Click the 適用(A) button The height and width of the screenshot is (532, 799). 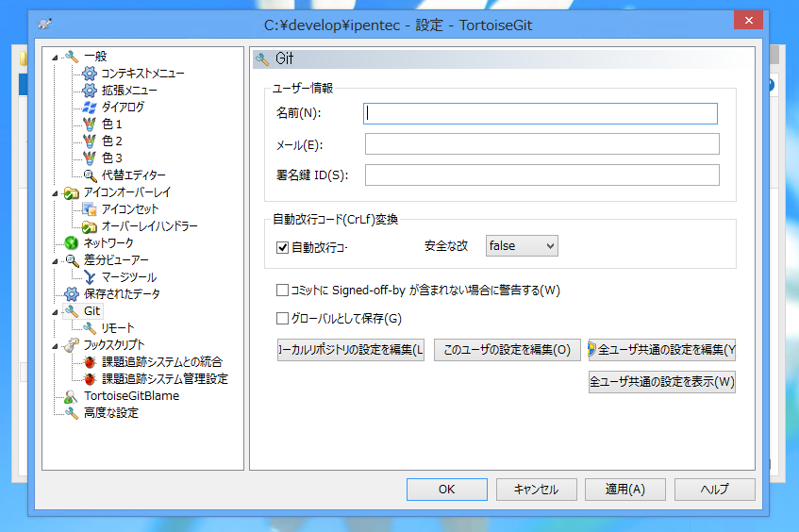tap(625, 490)
